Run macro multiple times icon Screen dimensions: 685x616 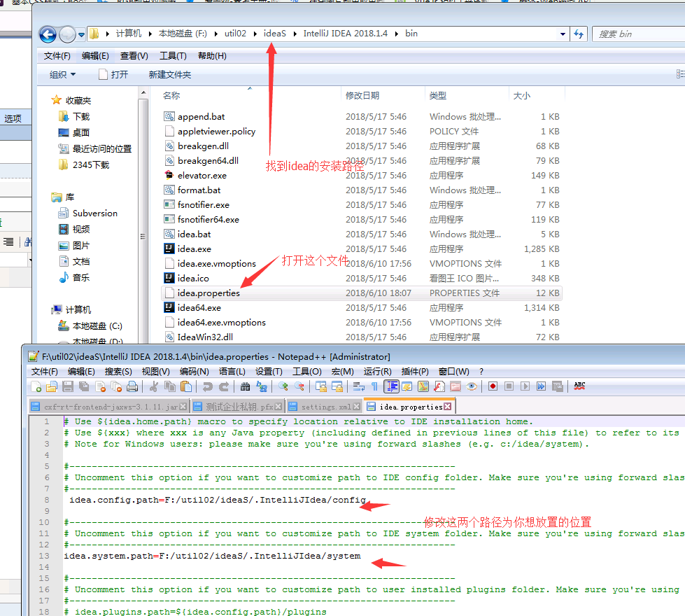coord(542,386)
